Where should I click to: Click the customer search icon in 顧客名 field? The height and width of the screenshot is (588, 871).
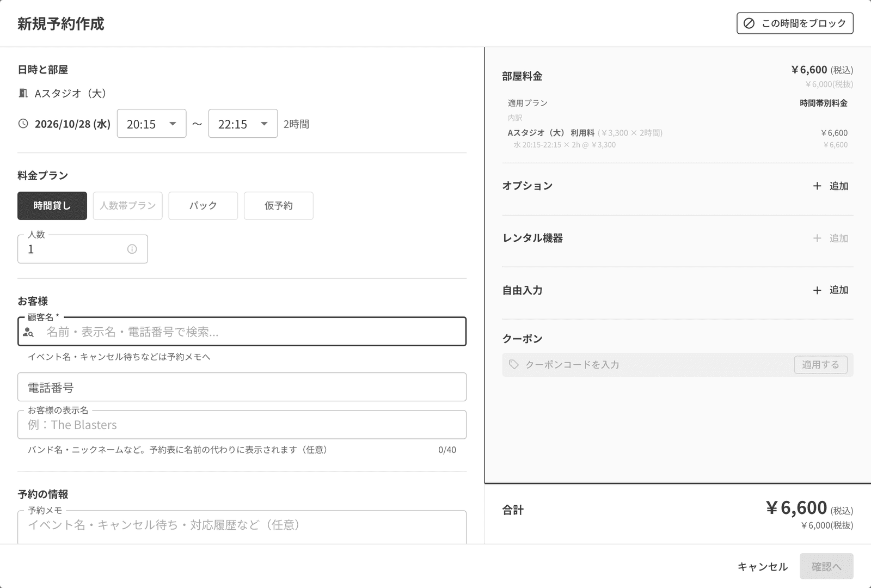pos(28,332)
